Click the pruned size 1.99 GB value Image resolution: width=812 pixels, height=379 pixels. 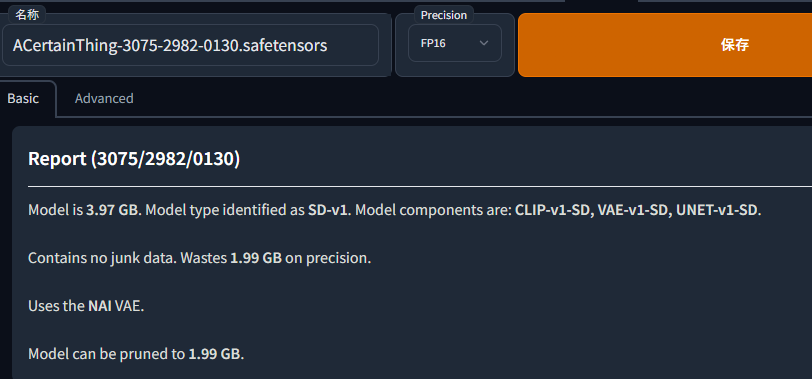[x=214, y=354]
